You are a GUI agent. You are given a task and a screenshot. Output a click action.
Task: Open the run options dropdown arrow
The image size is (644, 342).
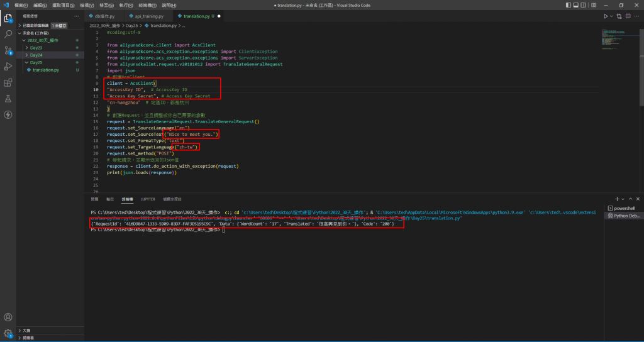[611, 16]
